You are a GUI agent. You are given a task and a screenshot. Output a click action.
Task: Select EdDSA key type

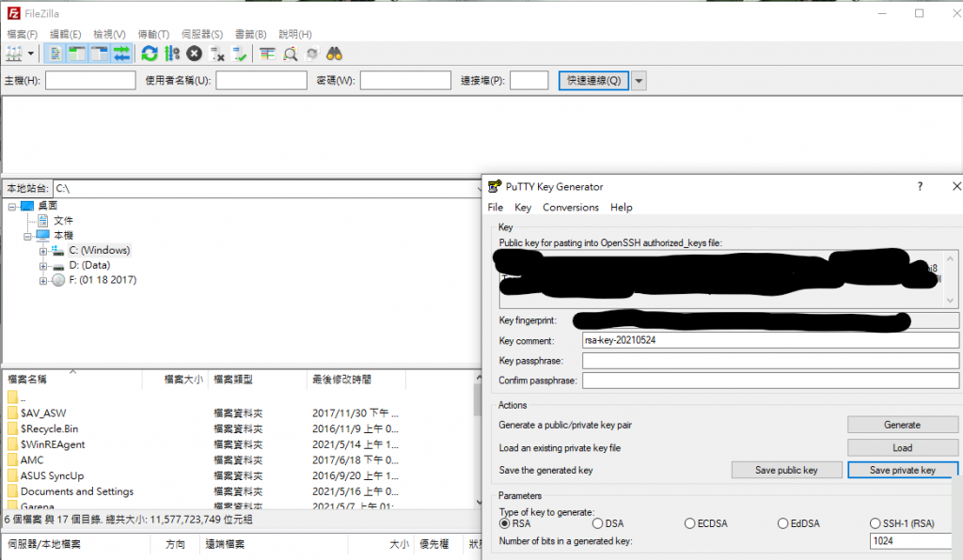tap(782, 523)
